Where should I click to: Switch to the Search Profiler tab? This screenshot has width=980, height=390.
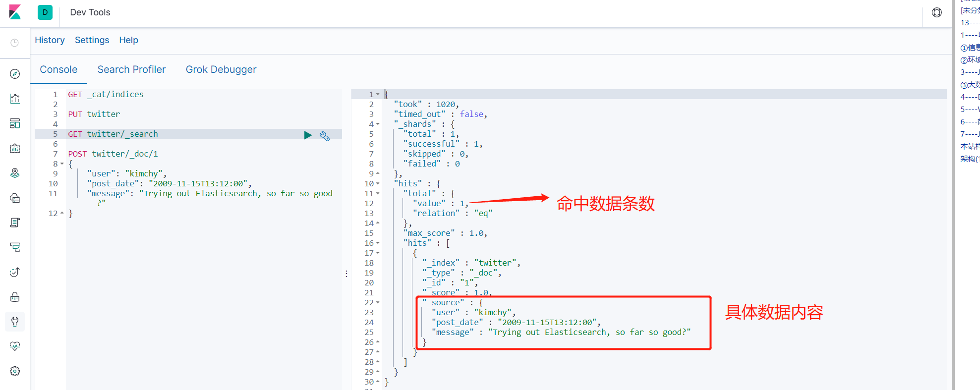(x=131, y=69)
